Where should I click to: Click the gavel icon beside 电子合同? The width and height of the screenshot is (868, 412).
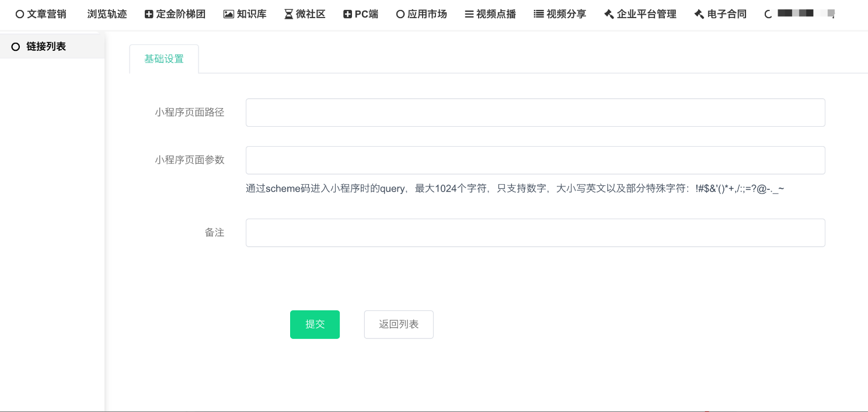pyautogui.click(x=699, y=15)
